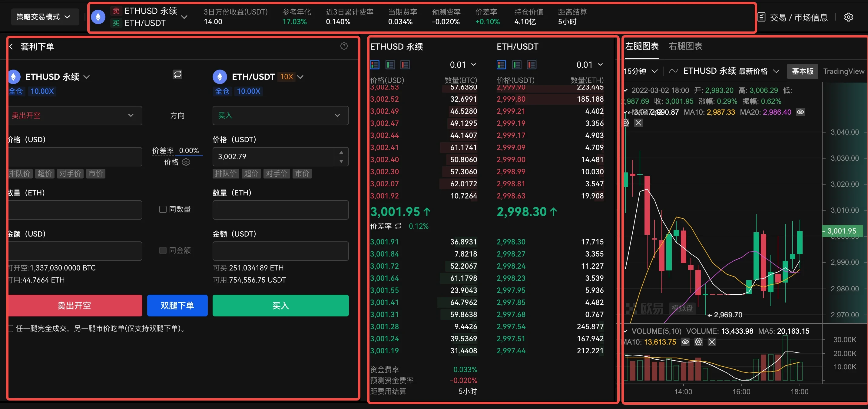Viewport: 868px width, 409px height.
Task: Open volume indicator settings gear
Action: point(698,342)
